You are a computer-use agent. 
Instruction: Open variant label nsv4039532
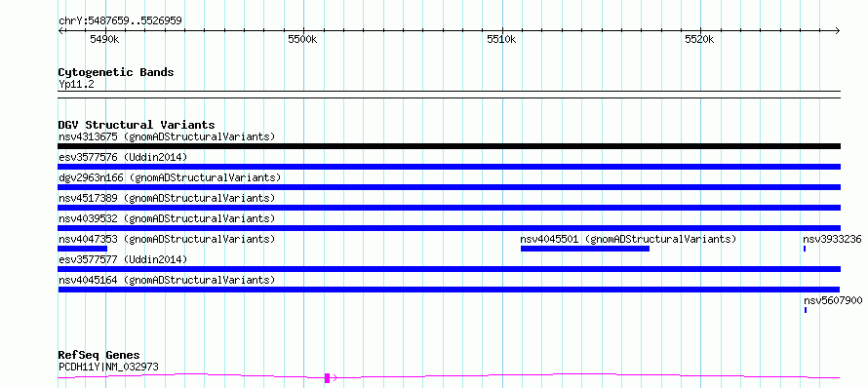pos(167,218)
